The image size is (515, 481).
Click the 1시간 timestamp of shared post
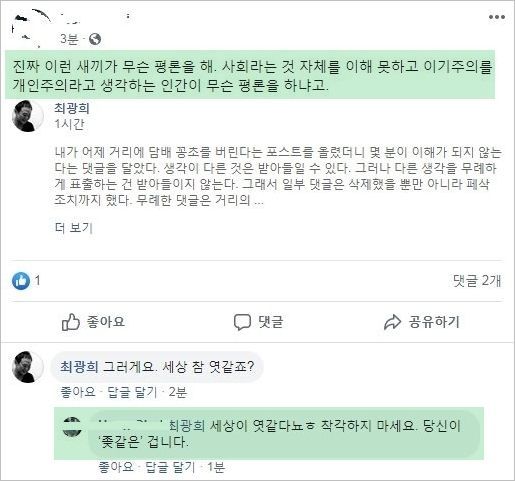tap(69, 124)
